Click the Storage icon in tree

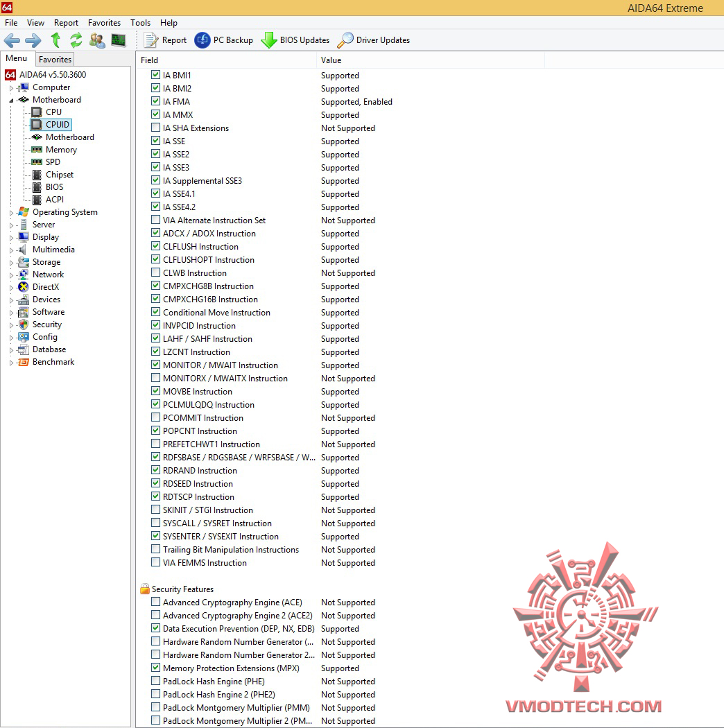click(23, 262)
